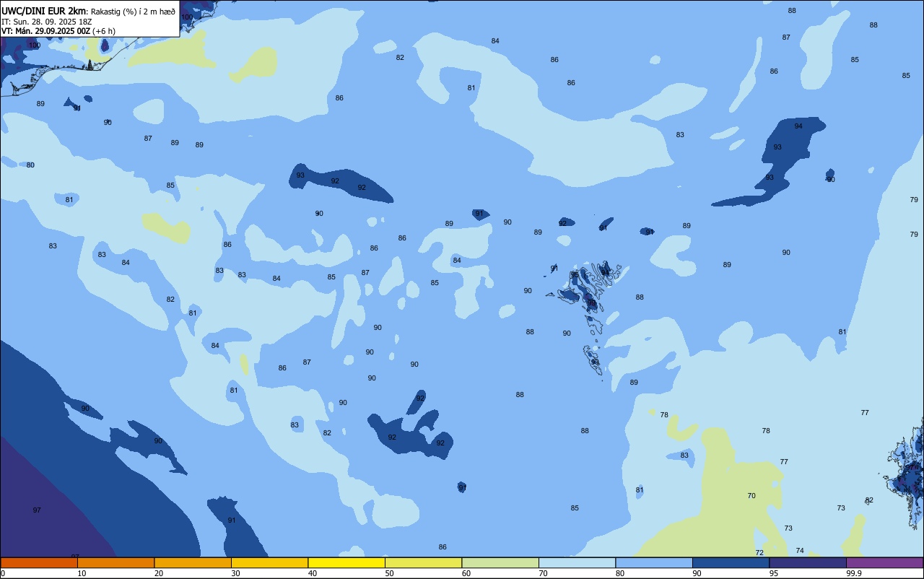The image size is (924, 579).
Task: Click the model title 'UWC/DINI EUR 2km'
Action: [x=43, y=10]
